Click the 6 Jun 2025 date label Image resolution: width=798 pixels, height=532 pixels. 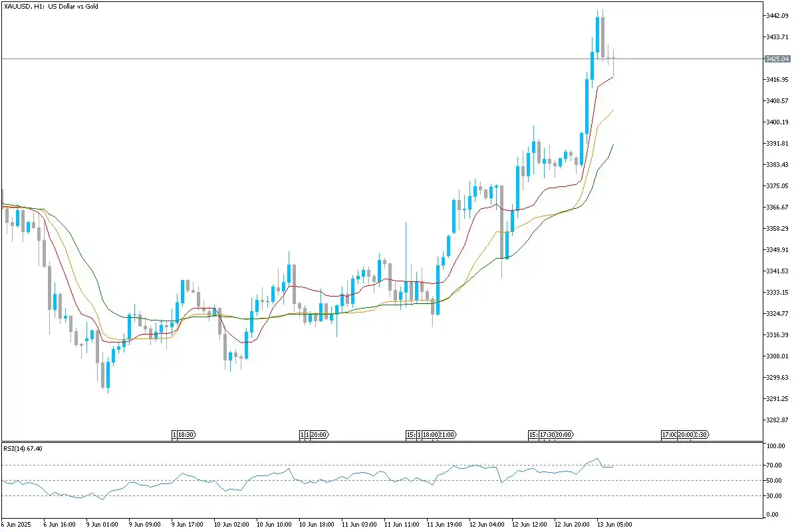coord(17,524)
